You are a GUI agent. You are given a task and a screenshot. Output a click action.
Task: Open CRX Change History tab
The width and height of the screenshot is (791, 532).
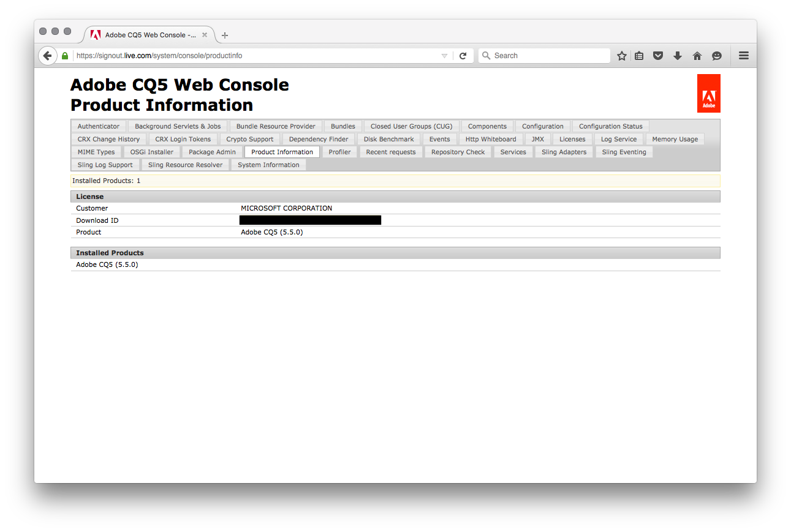click(108, 139)
